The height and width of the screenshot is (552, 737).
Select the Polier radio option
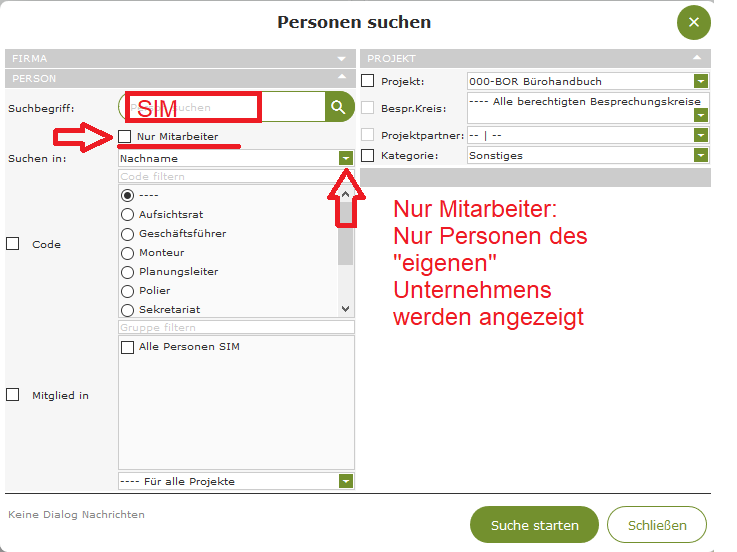127,290
